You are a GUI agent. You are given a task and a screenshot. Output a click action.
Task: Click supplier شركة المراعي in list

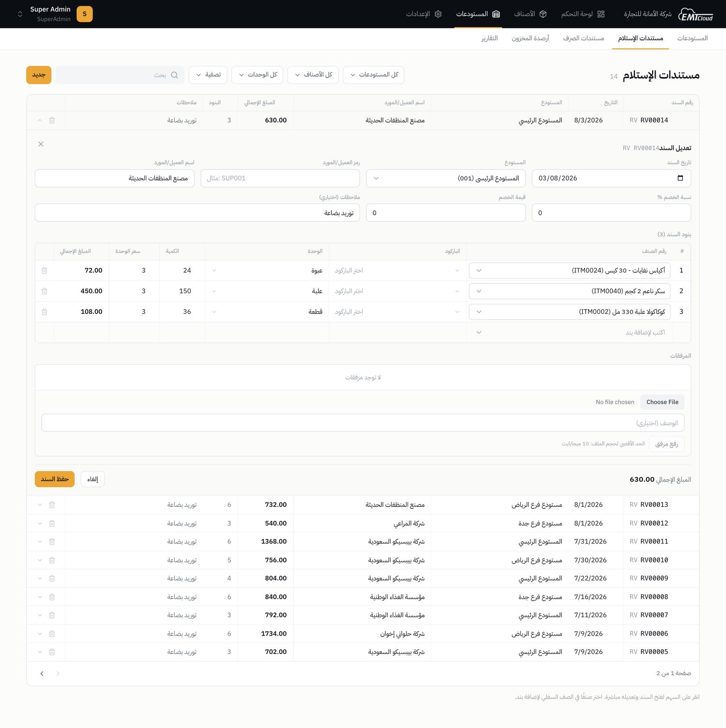(x=409, y=523)
